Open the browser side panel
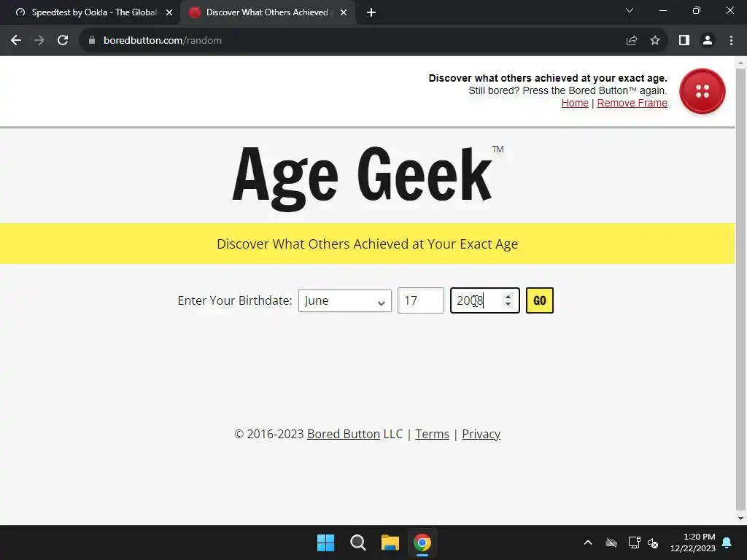 684,41
